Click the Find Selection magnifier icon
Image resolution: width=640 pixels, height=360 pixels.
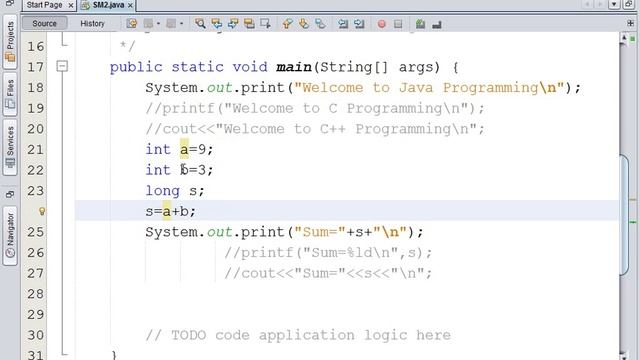[x=200, y=24]
